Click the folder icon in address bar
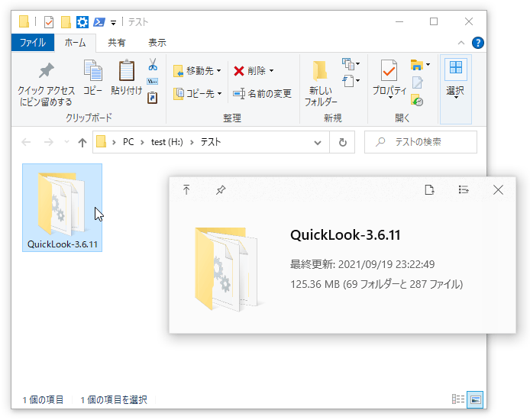The height and width of the screenshot is (420, 530). pyautogui.click(x=101, y=142)
